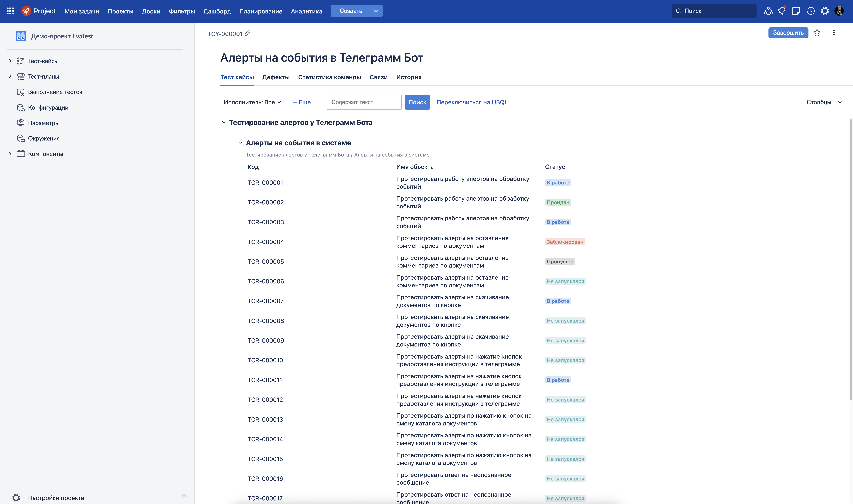Open the Создать dropdown arrow

[x=376, y=11]
